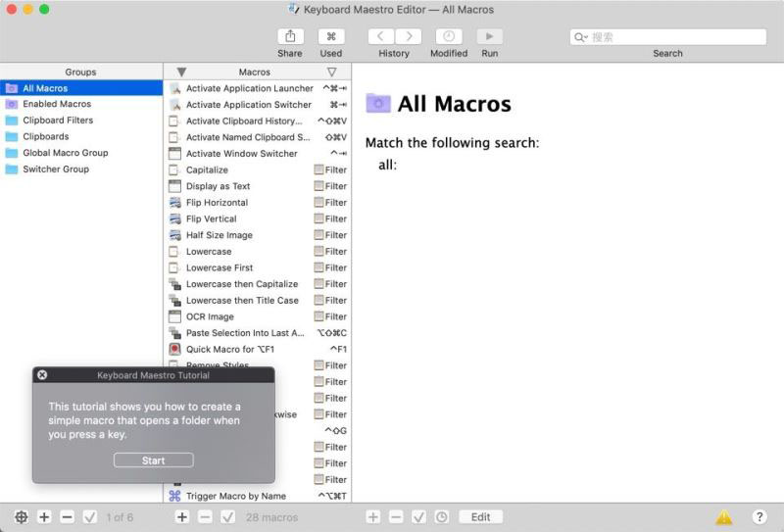Click into the Search field
Screen dimensions: 784x532
coord(668,37)
